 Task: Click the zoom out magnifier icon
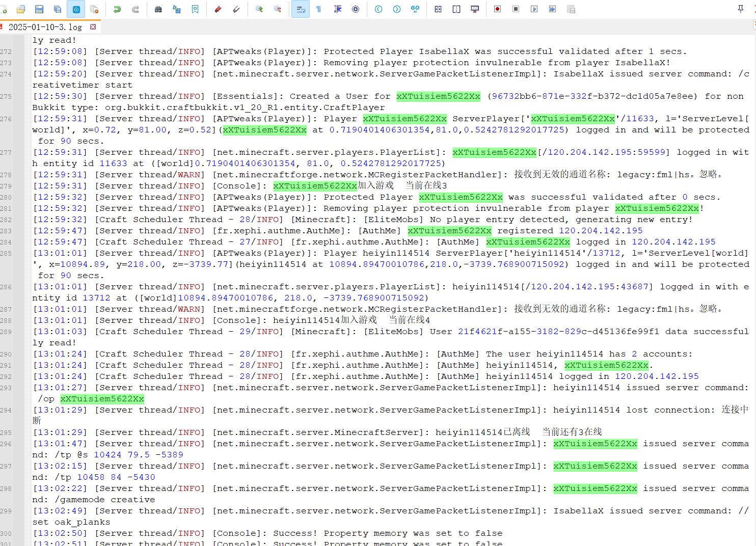[278, 9]
